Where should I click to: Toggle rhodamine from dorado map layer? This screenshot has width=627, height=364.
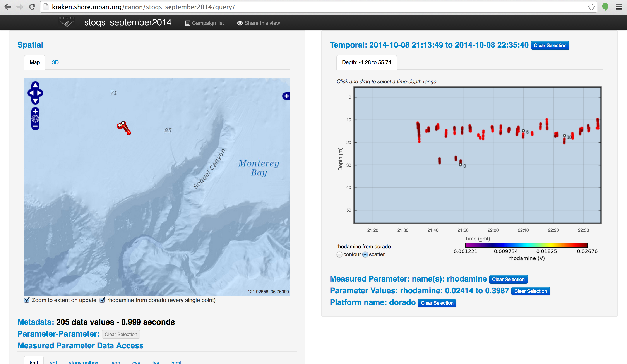102,300
